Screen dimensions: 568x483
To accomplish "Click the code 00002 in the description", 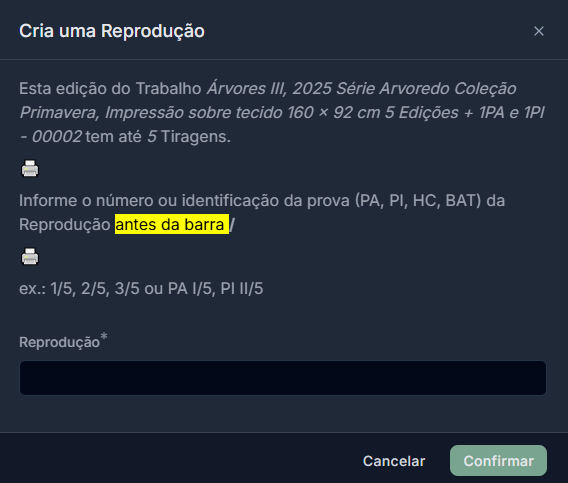I will (x=57, y=137).
